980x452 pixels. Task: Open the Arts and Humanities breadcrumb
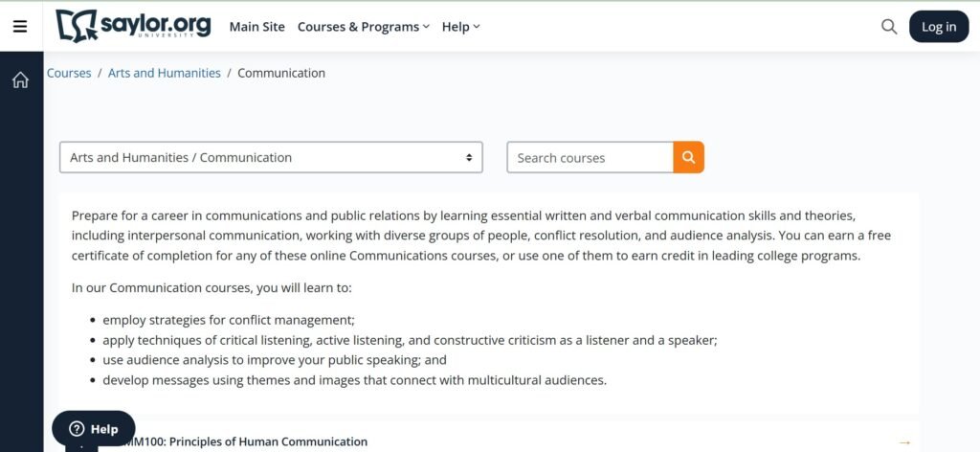pos(165,73)
